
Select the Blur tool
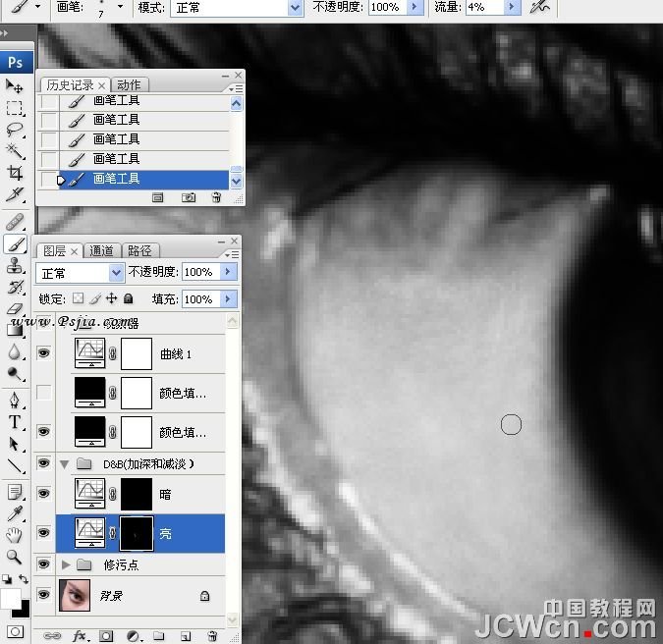[x=15, y=352]
